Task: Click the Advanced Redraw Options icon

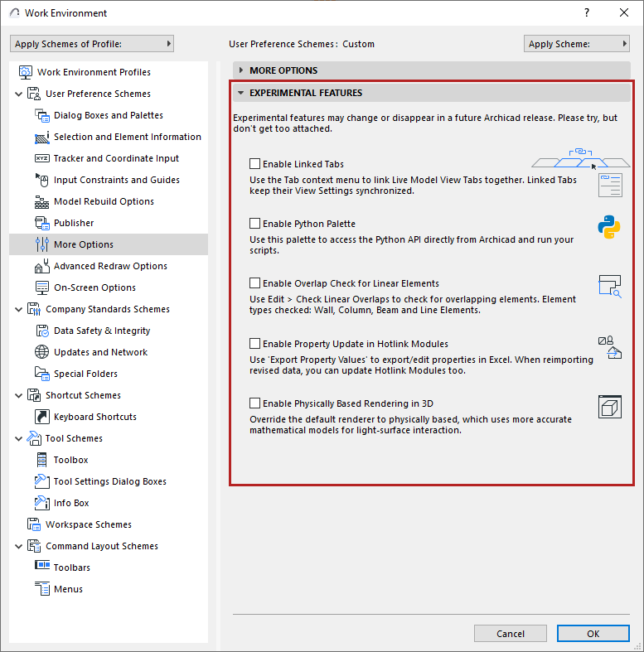Action: pos(42,266)
